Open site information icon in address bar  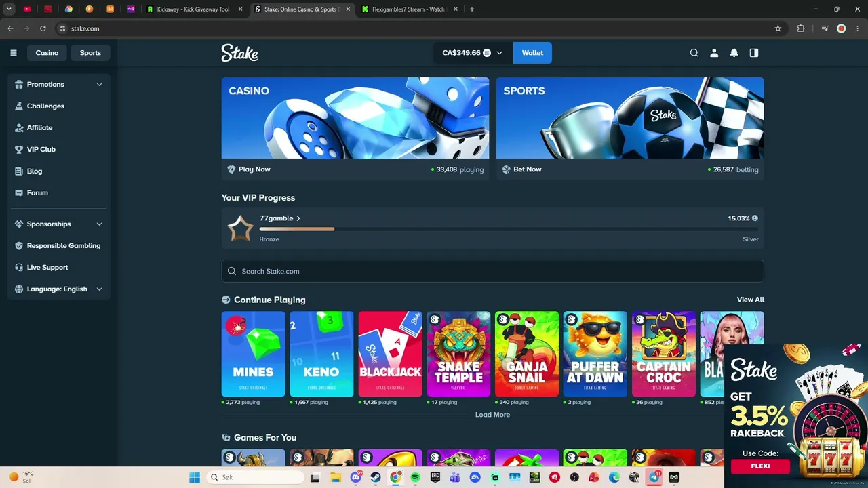[62, 28]
